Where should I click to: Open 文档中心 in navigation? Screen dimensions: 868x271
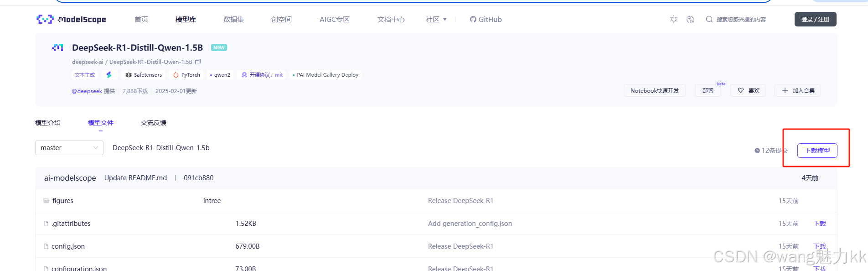[x=391, y=19]
